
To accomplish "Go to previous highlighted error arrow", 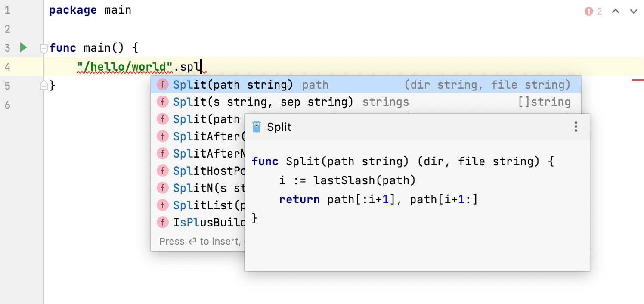I will click(x=616, y=11).
